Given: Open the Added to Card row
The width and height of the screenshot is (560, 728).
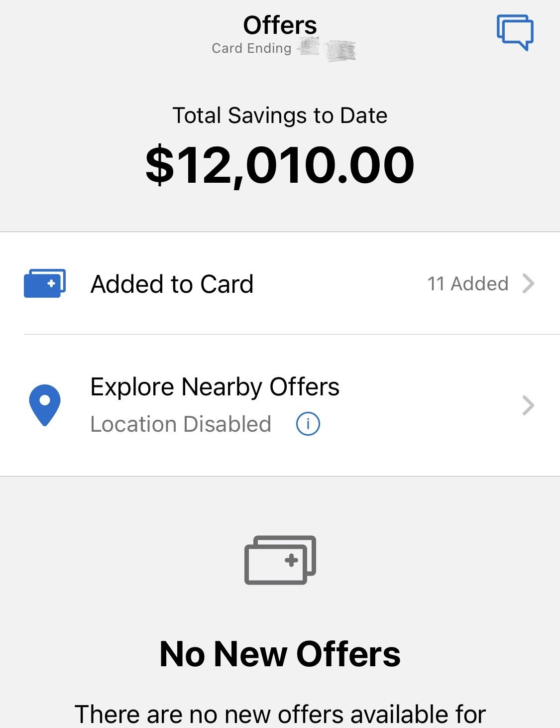Looking at the screenshot, I should coord(280,283).
